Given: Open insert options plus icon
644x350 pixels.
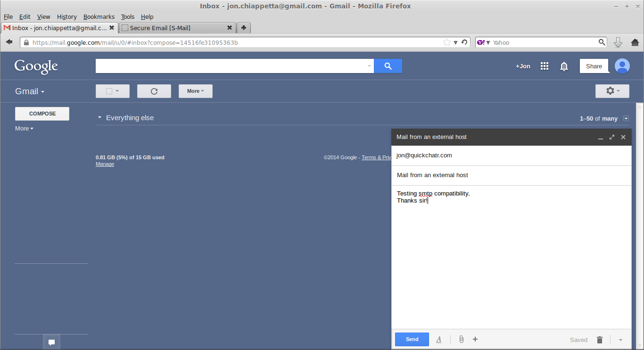Looking at the screenshot, I should (475, 339).
